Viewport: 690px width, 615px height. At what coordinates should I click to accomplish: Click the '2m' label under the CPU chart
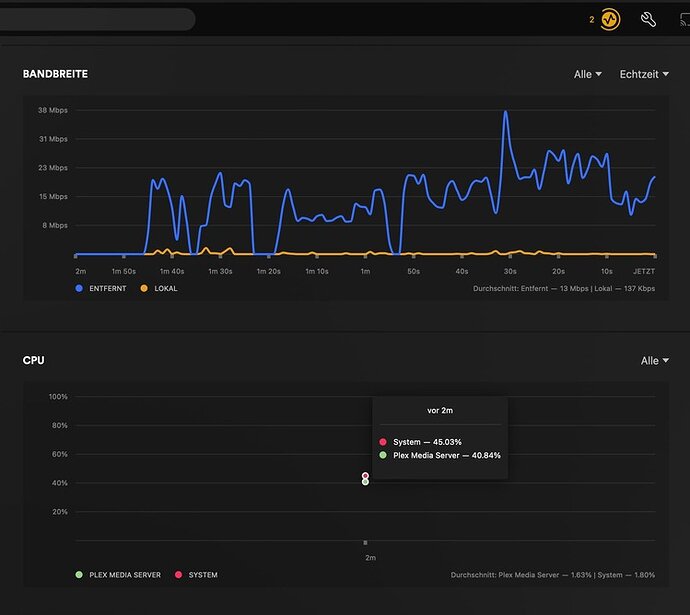[x=371, y=558]
